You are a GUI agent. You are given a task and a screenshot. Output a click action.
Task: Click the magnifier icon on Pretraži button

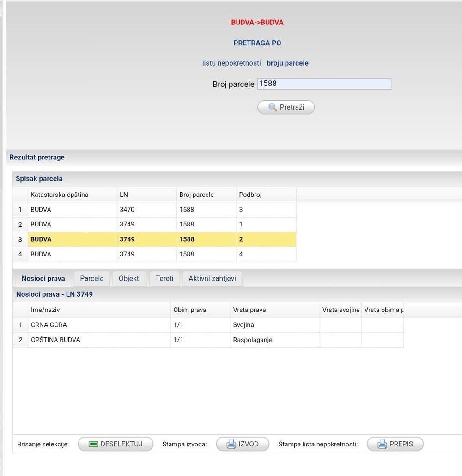273,107
